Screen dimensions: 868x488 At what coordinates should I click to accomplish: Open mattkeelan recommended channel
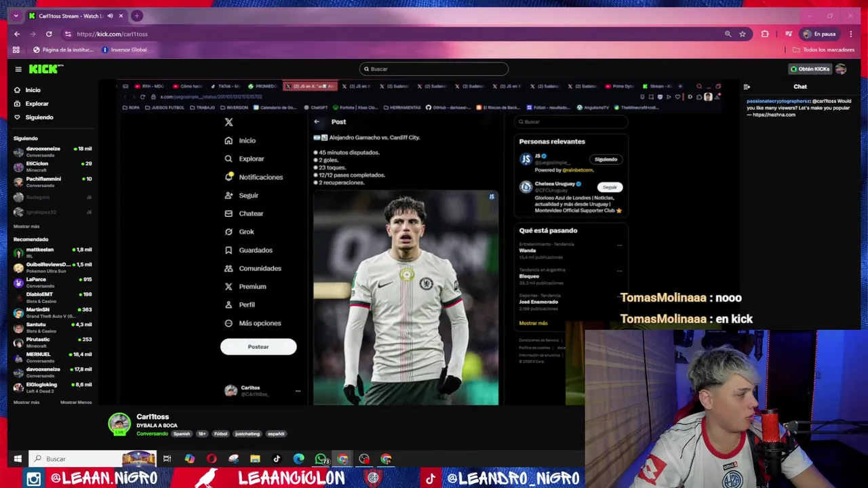pos(52,252)
